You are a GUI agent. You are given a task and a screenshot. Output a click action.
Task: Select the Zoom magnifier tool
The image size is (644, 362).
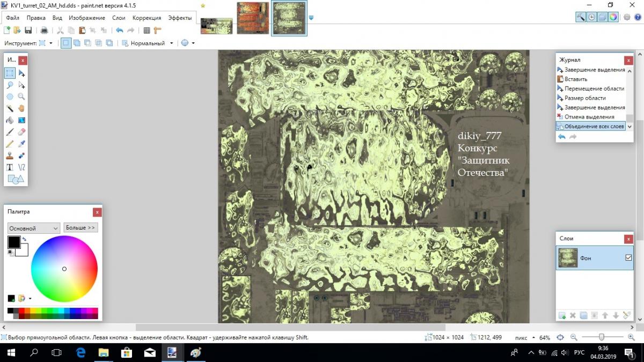click(22, 97)
